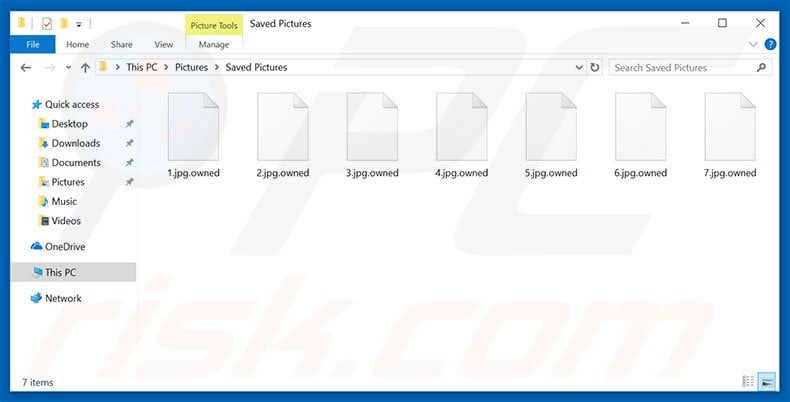Expand chevron between Pictures and Saved Pictures
790x402 pixels.
(x=217, y=68)
